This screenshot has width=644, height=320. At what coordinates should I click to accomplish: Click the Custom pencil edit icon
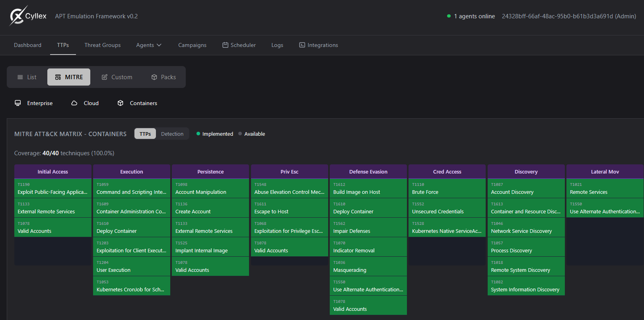(x=105, y=77)
